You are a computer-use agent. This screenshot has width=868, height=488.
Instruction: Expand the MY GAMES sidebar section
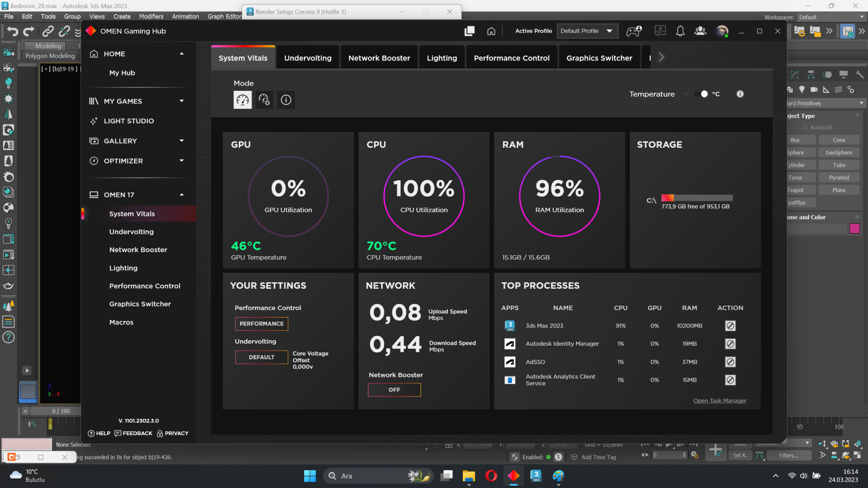[x=182, y=101]
